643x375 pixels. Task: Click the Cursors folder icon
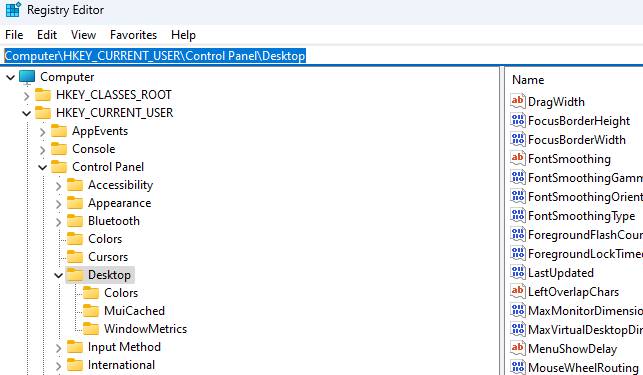(x=75, y=257)
